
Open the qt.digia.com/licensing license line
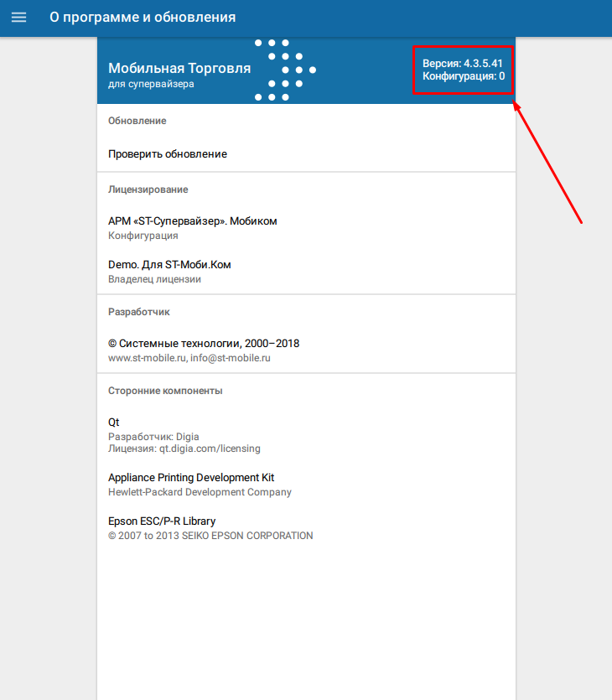(x=184, y=449)
